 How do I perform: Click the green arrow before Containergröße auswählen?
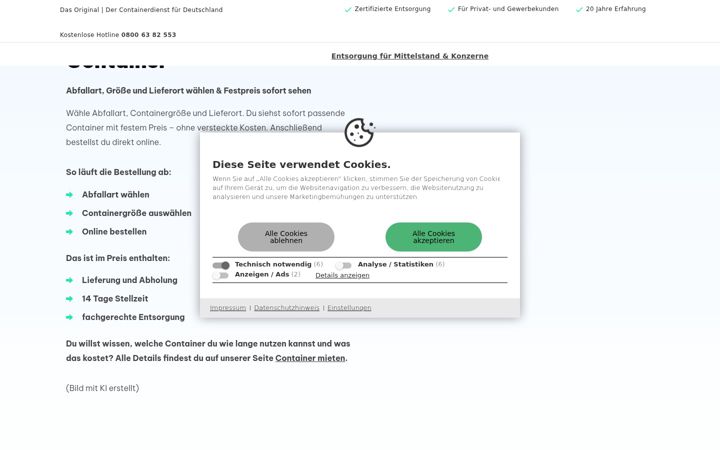[69, 213]
